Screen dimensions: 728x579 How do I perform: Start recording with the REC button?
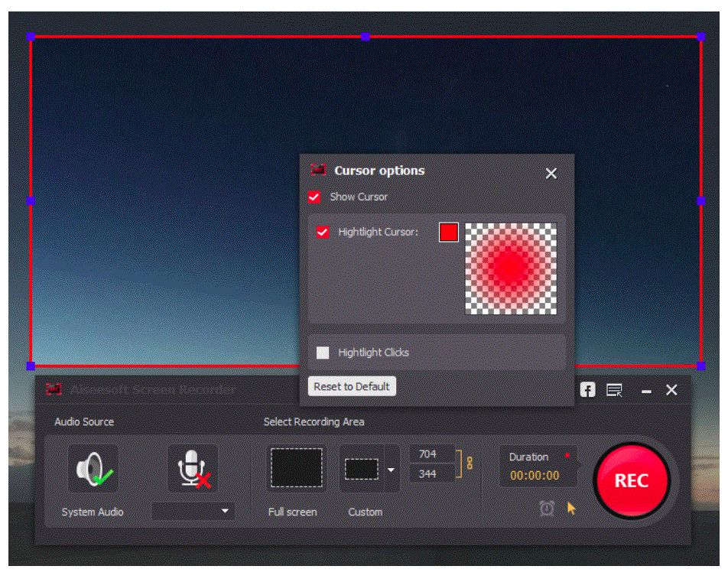[x=632, y=480]
